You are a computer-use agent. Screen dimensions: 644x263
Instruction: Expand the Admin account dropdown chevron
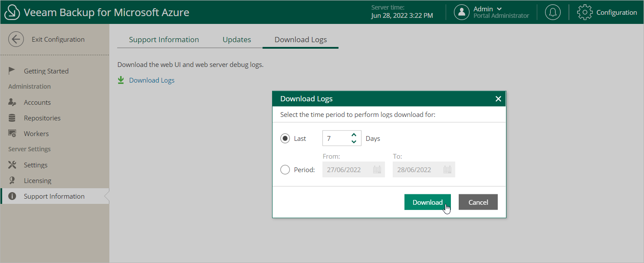[x=499, y=9]
